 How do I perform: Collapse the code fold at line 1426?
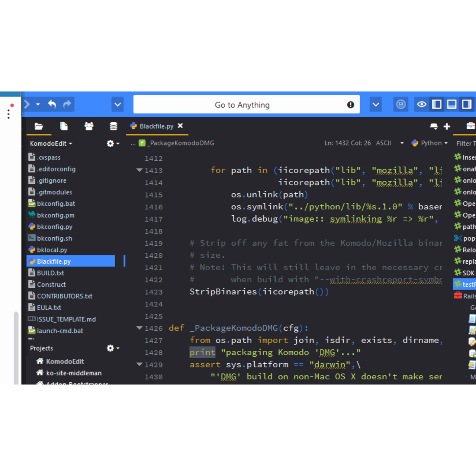pyautogui.click(x=139, y=328)
